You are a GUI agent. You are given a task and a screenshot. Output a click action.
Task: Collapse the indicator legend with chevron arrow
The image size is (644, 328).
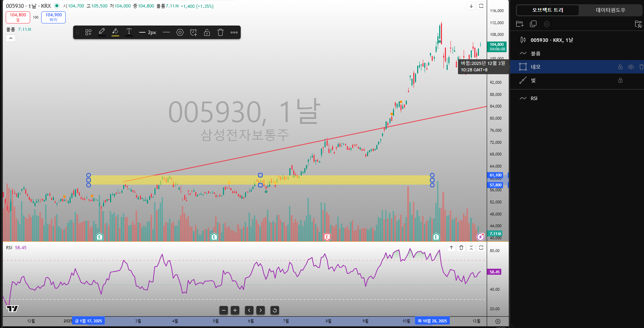coord(11,38)
